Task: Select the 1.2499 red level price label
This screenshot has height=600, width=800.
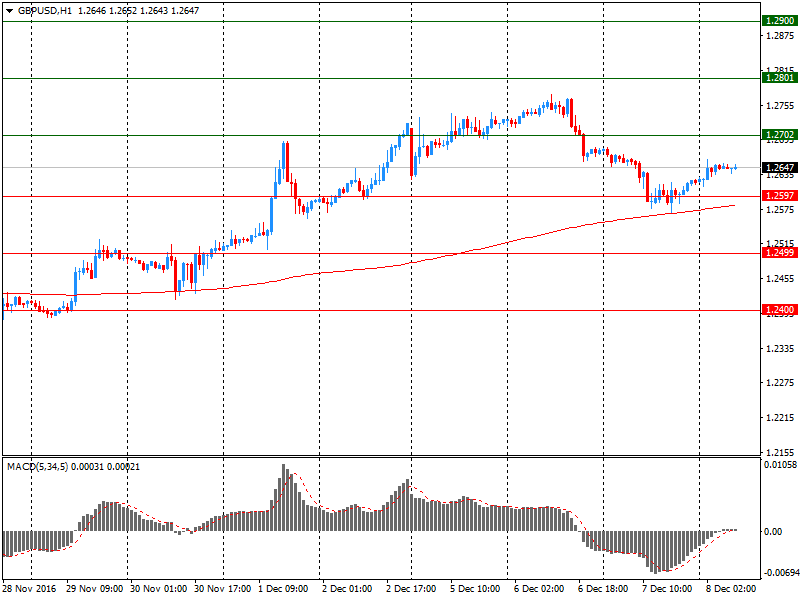Action: point(780,253)
